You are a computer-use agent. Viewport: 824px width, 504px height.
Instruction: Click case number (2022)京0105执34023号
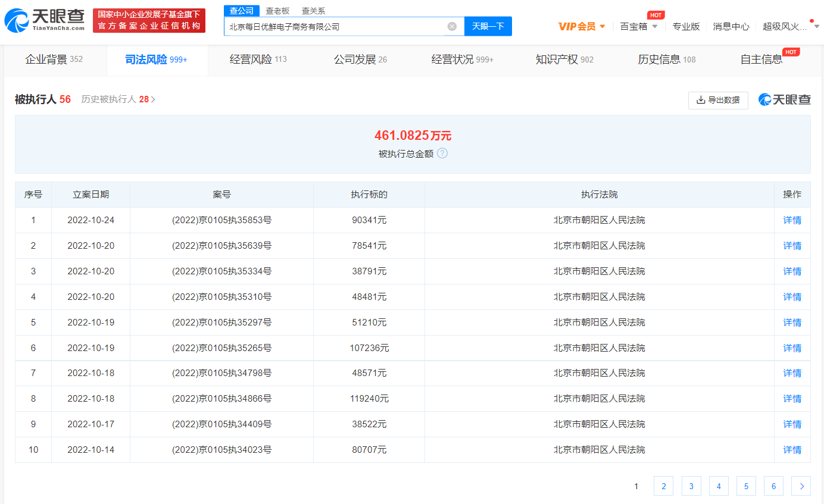222,450
